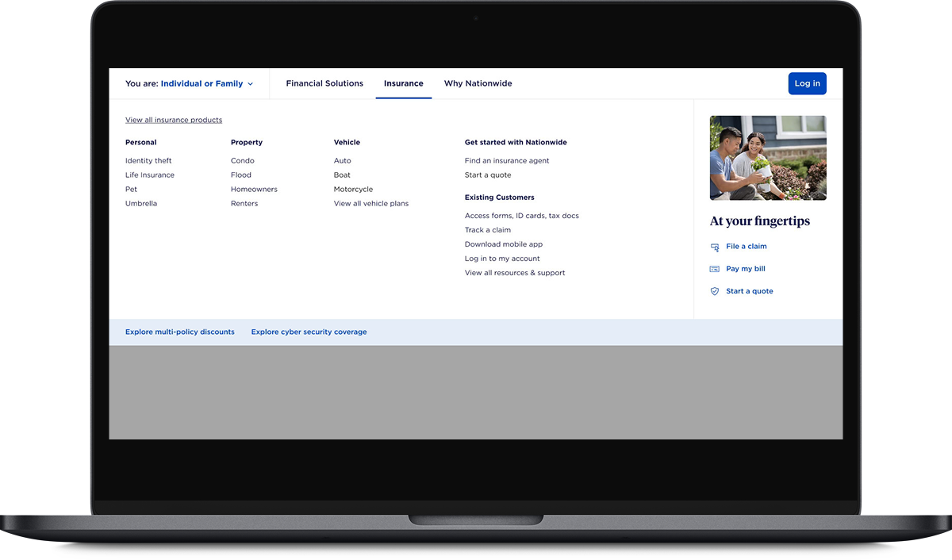952x560 pixels.
Task: Select the Insurance menu tab
Action: [404, 83]
